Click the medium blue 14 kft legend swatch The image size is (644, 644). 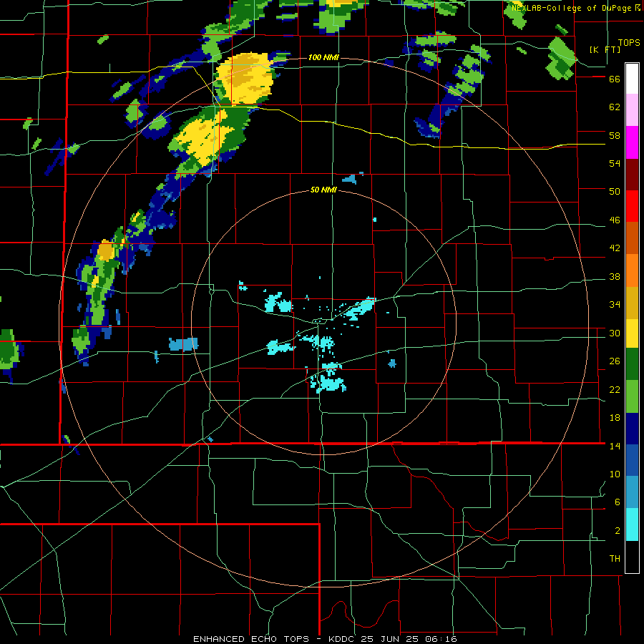tap(632, 460)
